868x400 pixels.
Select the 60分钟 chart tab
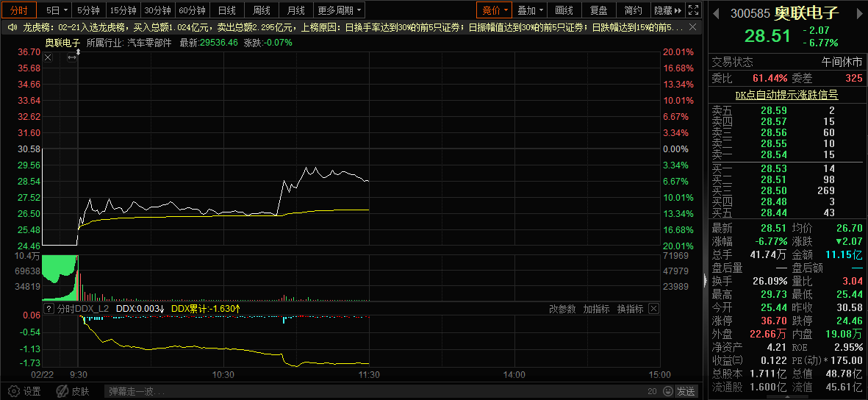tap(193, 10)
